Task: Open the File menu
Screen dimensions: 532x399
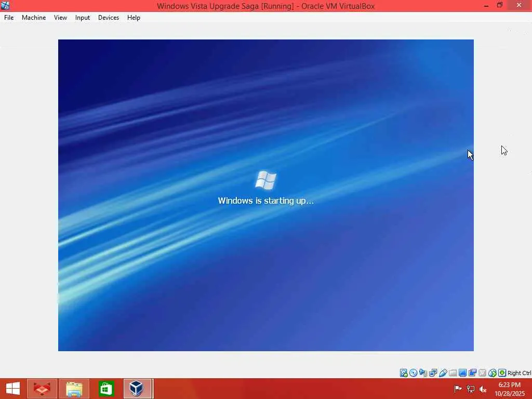Action: click(9, 18)
